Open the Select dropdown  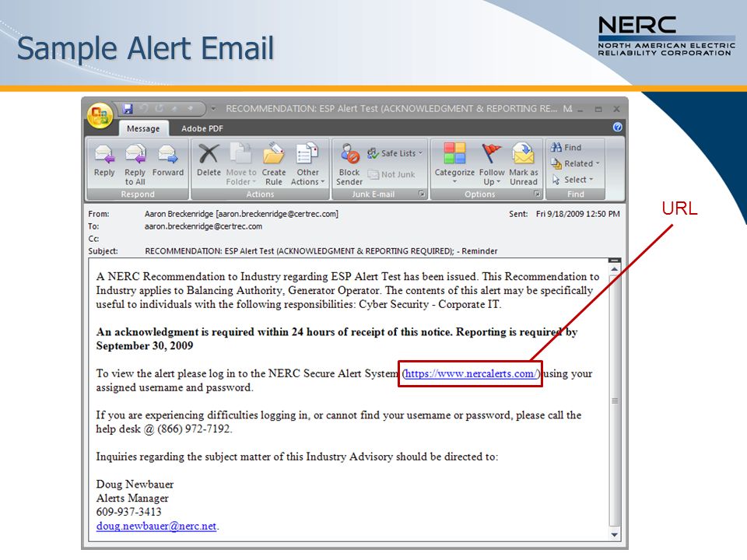click(x=573, y=180)
